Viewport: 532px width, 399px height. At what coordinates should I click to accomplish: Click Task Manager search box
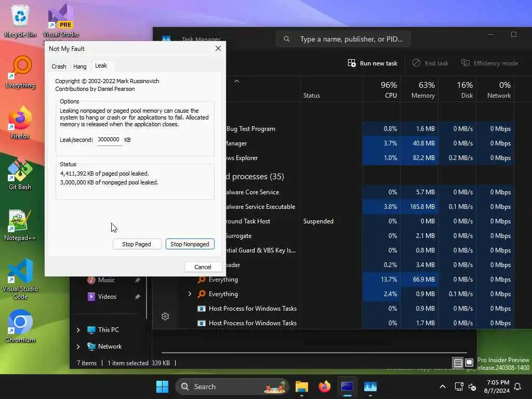343,39
